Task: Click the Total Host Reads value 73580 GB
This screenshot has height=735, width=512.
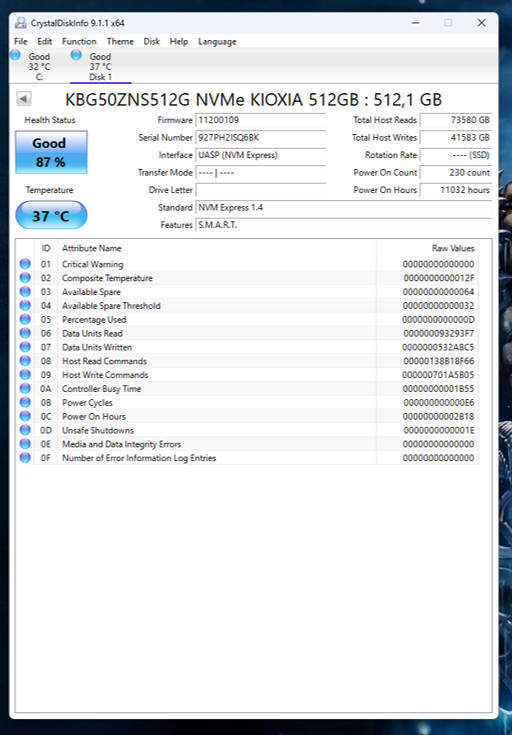Action: (x=456, y=120)
